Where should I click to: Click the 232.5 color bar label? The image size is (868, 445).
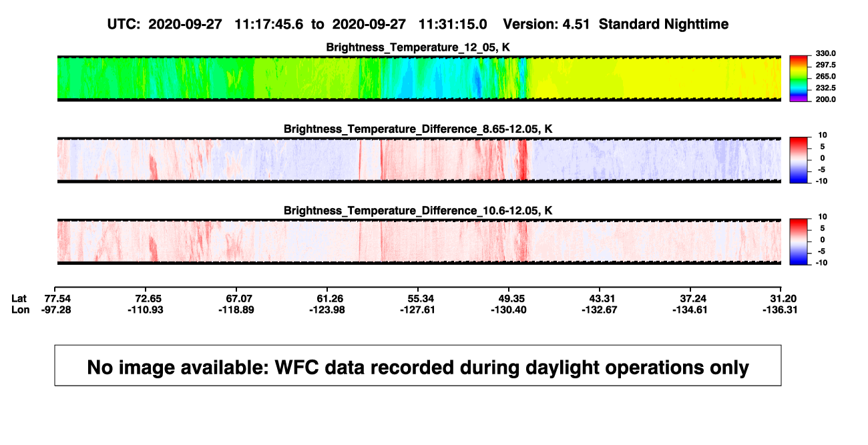pyautogui.click(x=827, y=88)
